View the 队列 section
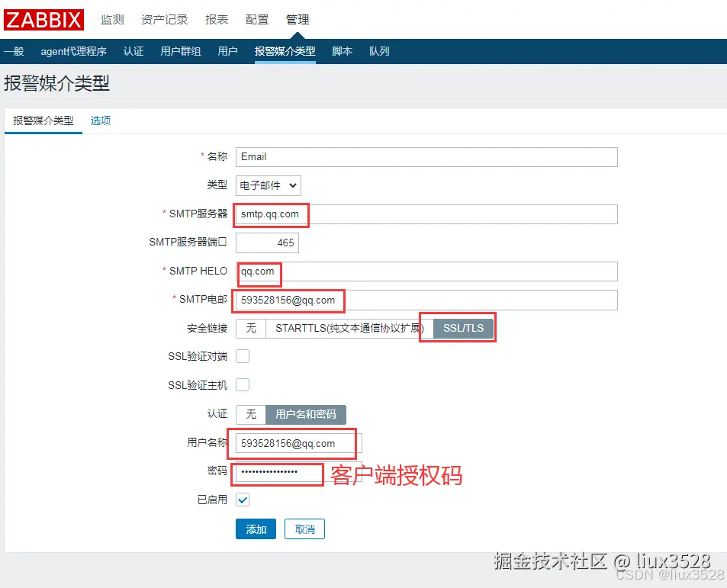 379,52
